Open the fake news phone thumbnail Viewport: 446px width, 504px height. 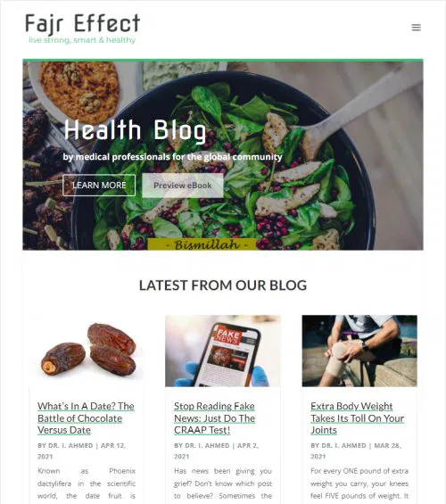[223, 351]
